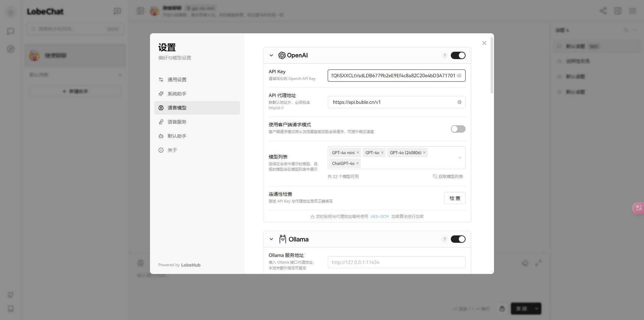Collapse the OpenAI section

point(271,55)
